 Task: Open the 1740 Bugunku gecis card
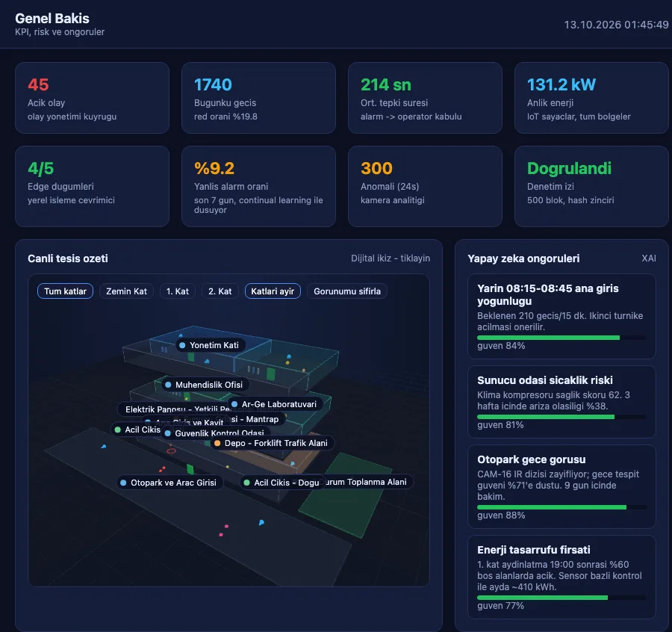click(258, 98)
